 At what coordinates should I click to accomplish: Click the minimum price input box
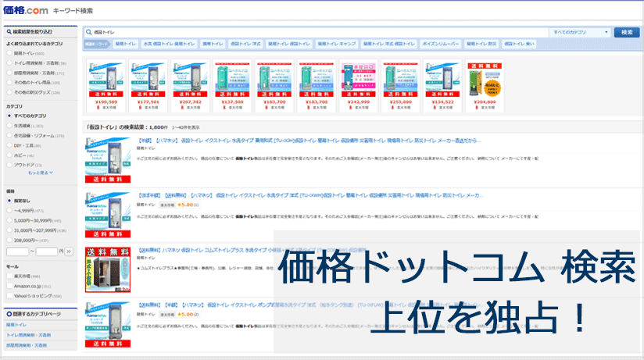(18, 251)
